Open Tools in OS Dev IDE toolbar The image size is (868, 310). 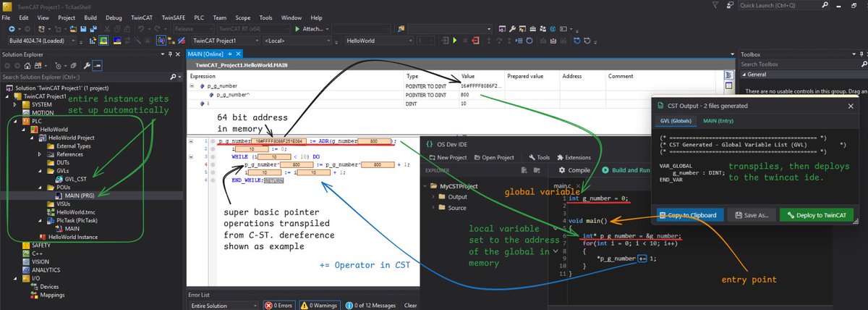(540, 157)
